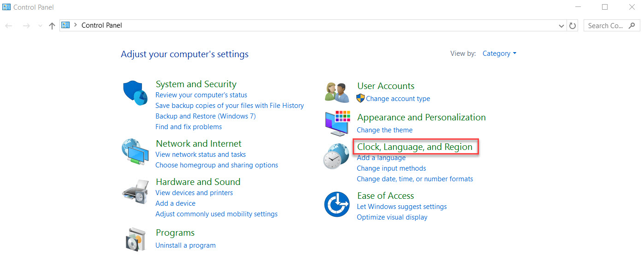Click the Clock, Language, and Region icon
Image resolution: width=644 pixels, height=256 pixels.
coord(336,157)
